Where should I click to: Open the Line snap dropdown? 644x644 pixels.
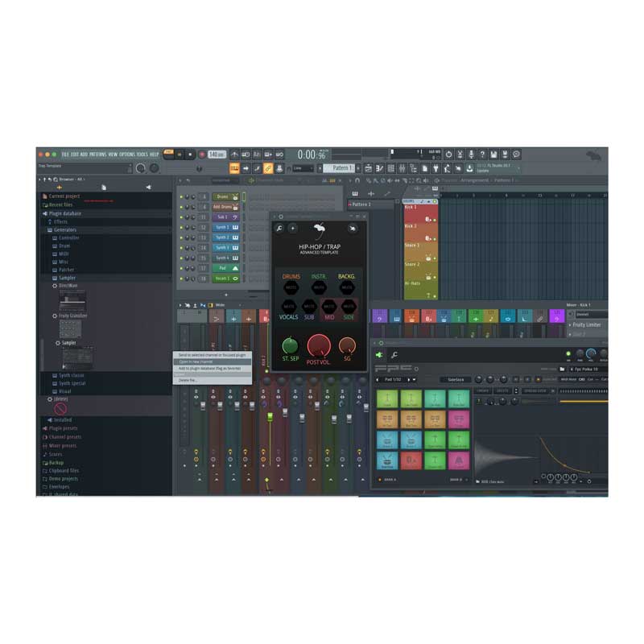pyautogui.click(x=303, y=168)
